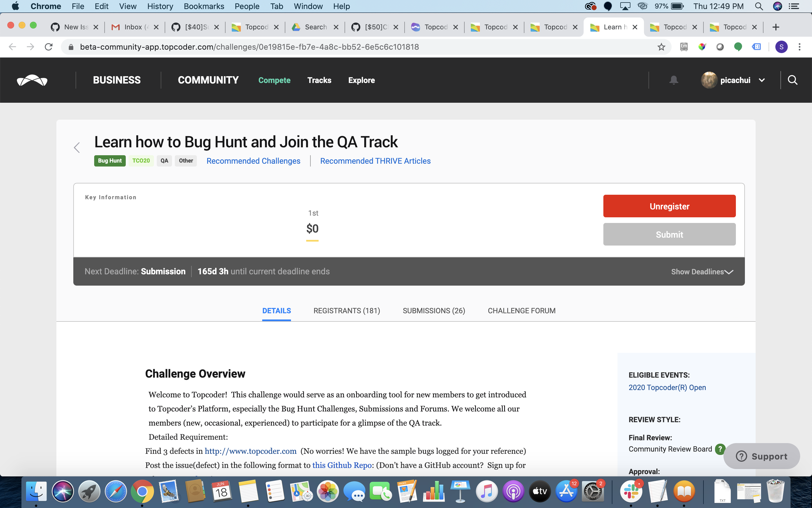
Task: Click the search magnifier in site header
Action: (793, 80)
